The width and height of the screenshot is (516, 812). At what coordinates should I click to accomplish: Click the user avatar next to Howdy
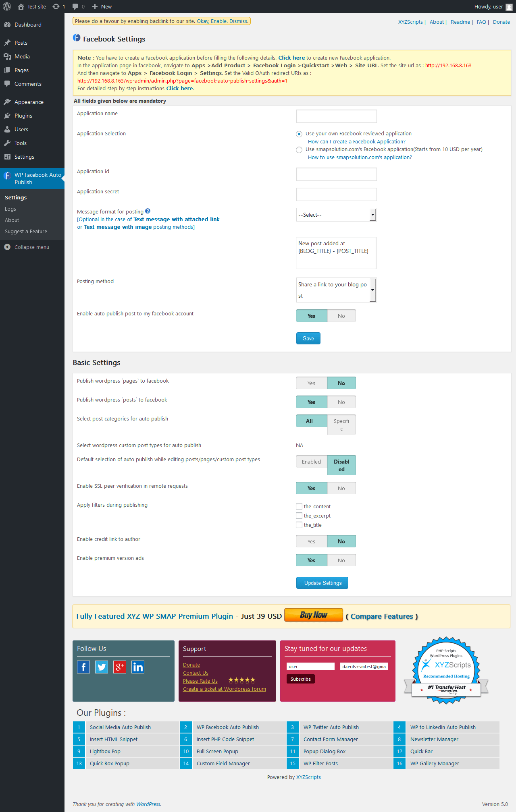(x=509, y=7)
